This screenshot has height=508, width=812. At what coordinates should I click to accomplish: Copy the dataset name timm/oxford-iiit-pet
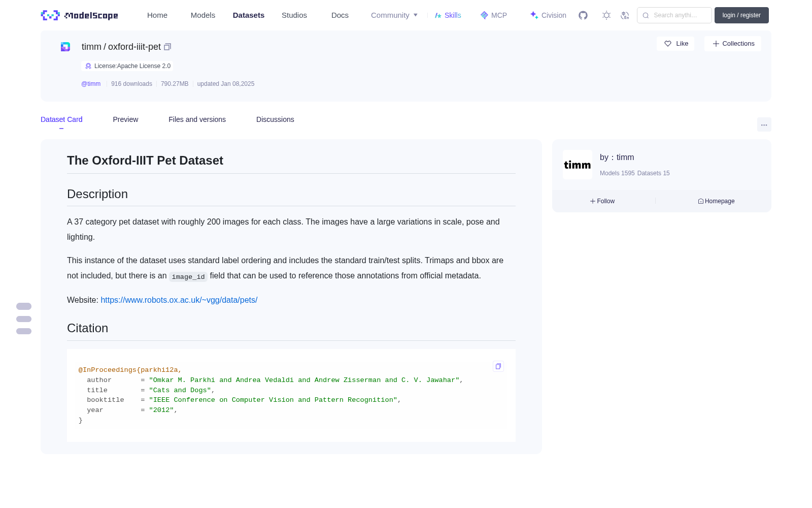pos(167,47)
